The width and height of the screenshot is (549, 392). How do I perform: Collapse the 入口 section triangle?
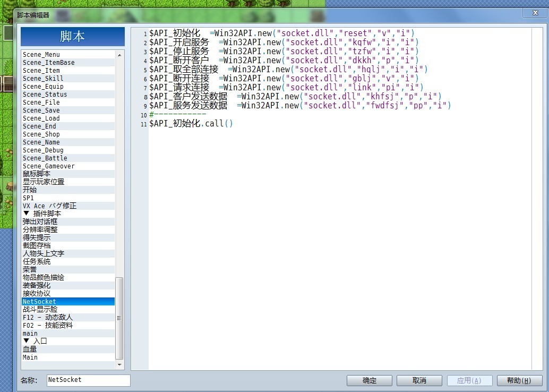pos(26,341)
